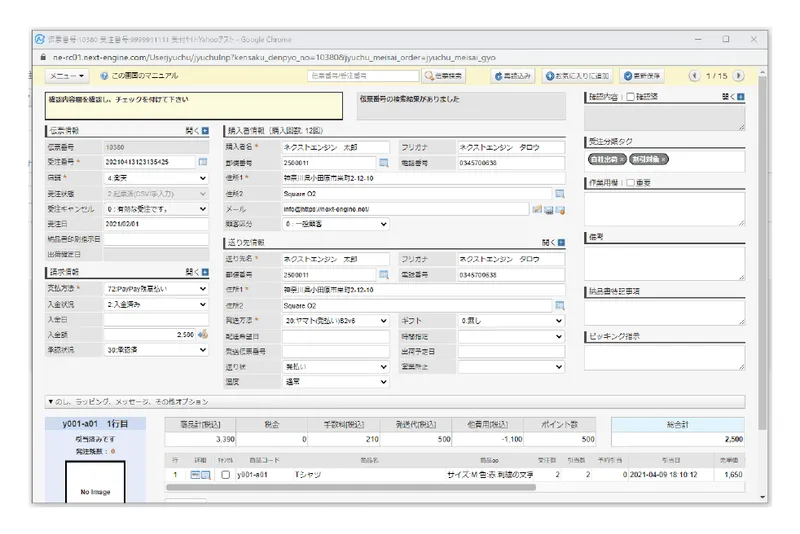This screenshot has width=800, height=534.
Task: Tick the 確認済 checkbox
Action: (x=631, y=96)
